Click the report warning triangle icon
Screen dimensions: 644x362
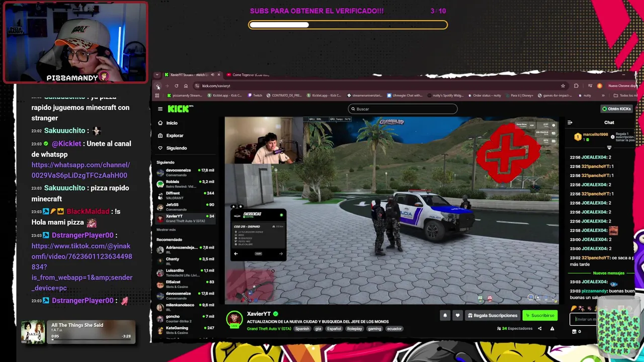552,329
